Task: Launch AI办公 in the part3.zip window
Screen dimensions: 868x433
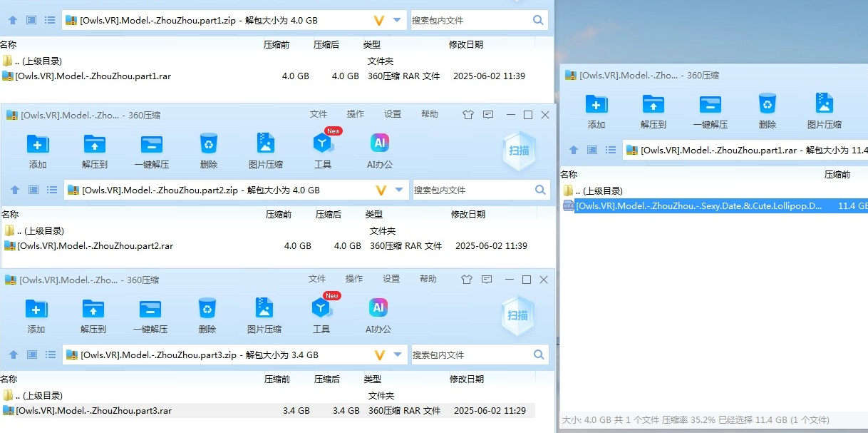Action: pos(378,309)
